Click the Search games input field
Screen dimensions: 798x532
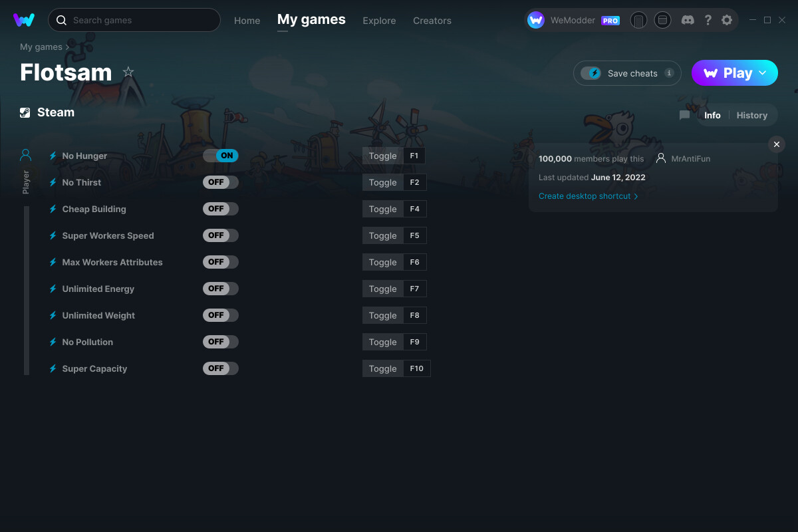click(x=134, y=20)
